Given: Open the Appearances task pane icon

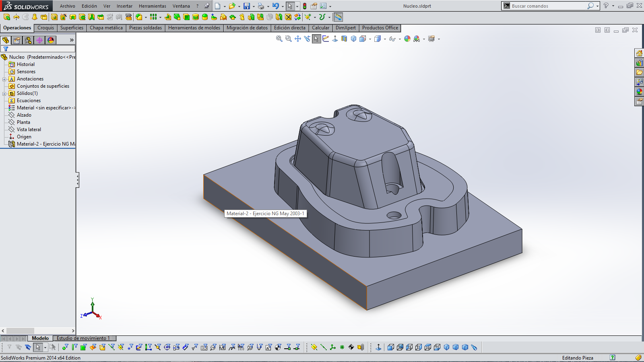Looking at the screenshot, I should pyautogui.click(x=639, y=92).
